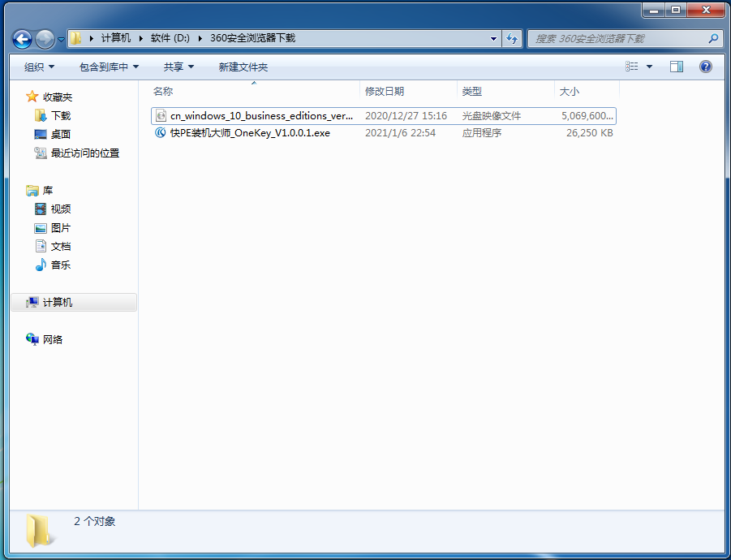Screen dimensions: 731x560
Task: Click the 文档 document icon
Action: pos(41,246)
